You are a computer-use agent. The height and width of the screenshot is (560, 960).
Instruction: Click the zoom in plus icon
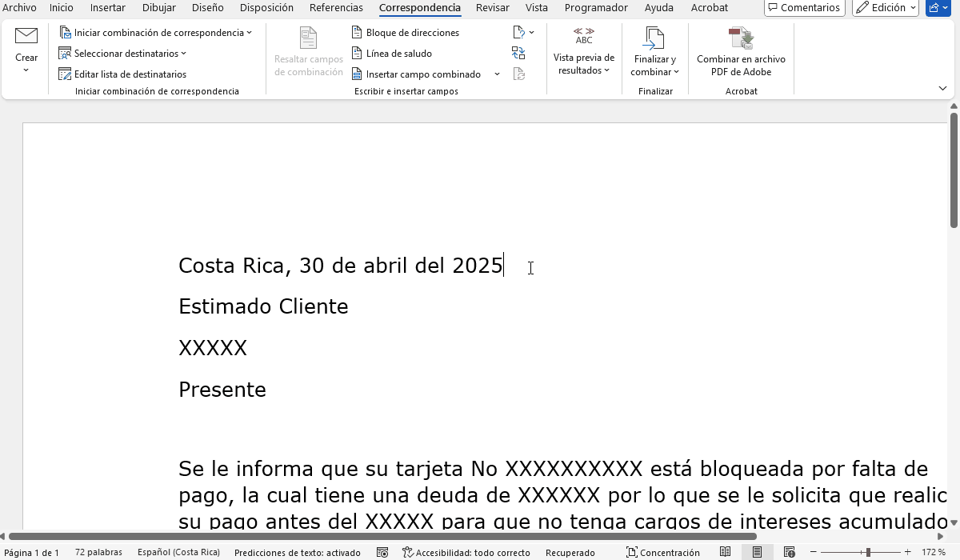pyautogui.click(x=907, y=553)
